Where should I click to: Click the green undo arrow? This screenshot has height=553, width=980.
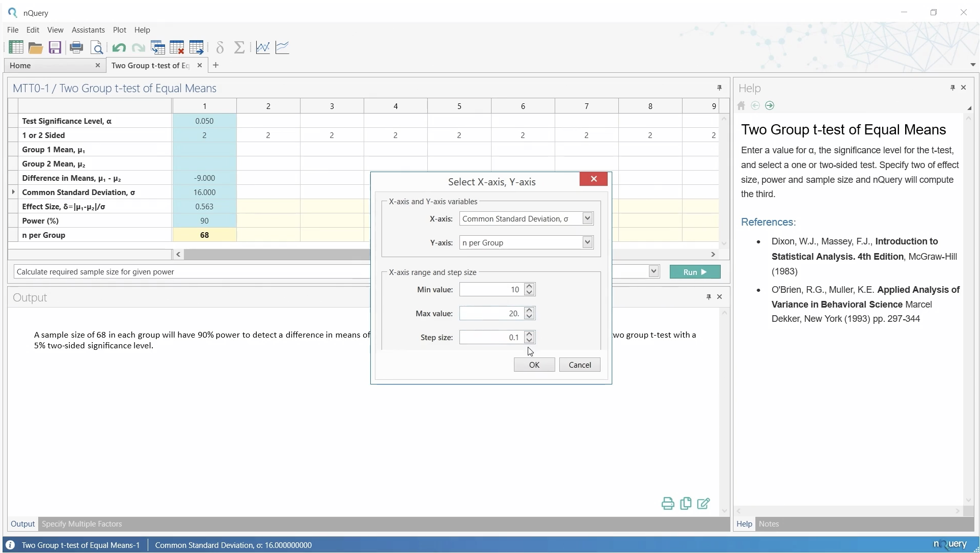pos(119,47)
